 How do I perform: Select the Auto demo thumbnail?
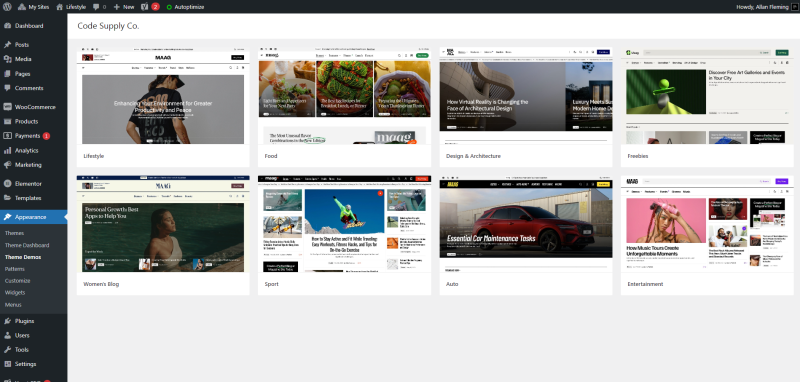pos(526,224)
